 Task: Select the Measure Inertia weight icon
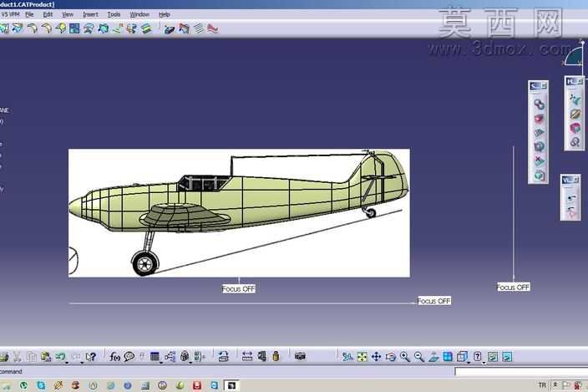[x=276, y=356]
